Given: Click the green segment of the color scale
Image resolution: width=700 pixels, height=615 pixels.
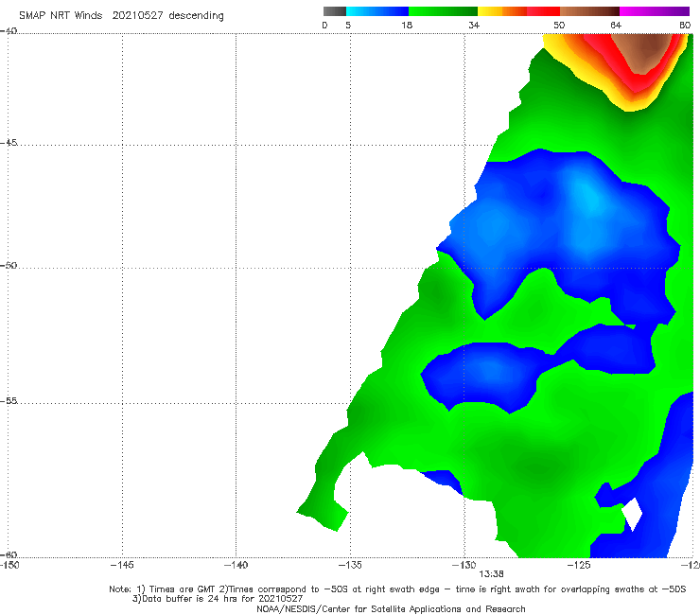Looking at the screenshot, I should click(443, 11).
